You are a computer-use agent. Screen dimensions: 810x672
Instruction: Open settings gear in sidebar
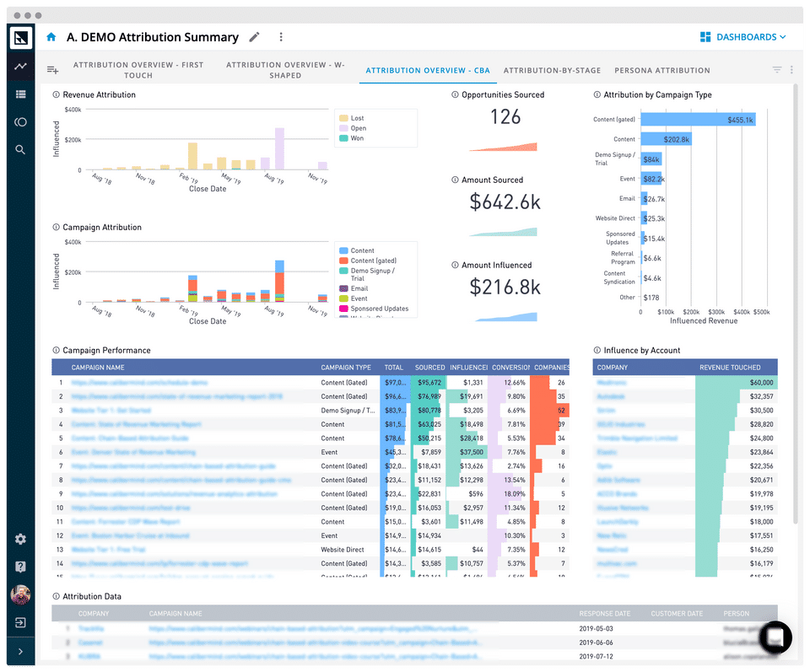pos(20,539)
